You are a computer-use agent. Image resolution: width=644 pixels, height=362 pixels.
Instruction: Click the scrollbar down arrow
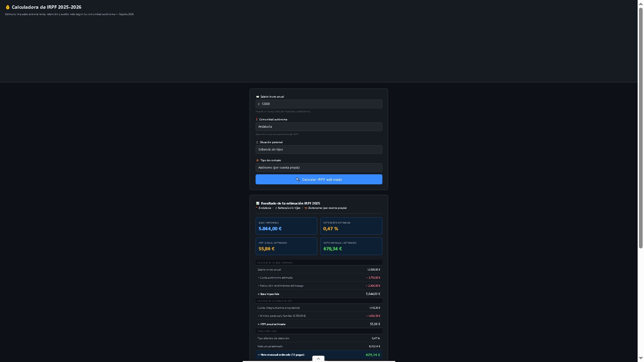click(x=641, y=359)
